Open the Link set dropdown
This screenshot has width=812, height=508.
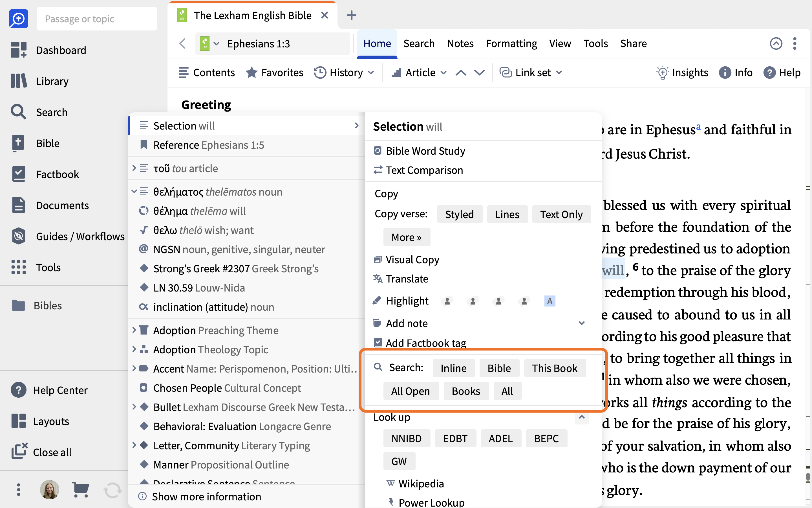531,72
